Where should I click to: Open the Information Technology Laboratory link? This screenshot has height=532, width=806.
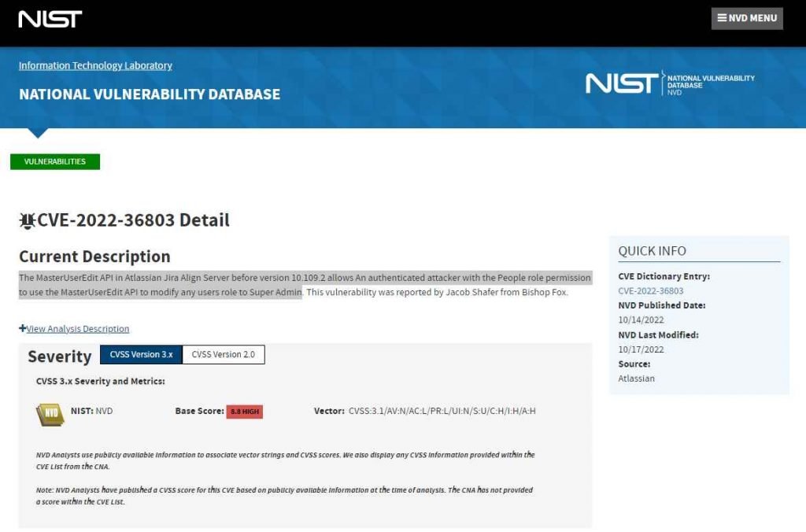tap(95, 65)
